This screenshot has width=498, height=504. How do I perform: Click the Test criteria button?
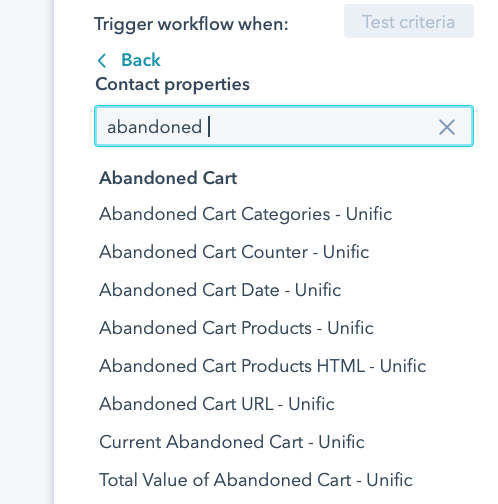(409, 21)
